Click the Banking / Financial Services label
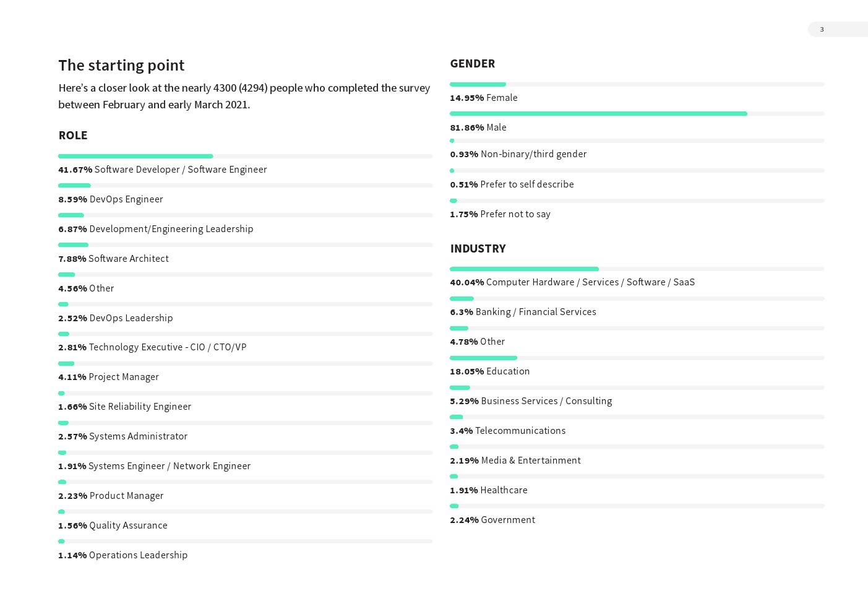 536,312
